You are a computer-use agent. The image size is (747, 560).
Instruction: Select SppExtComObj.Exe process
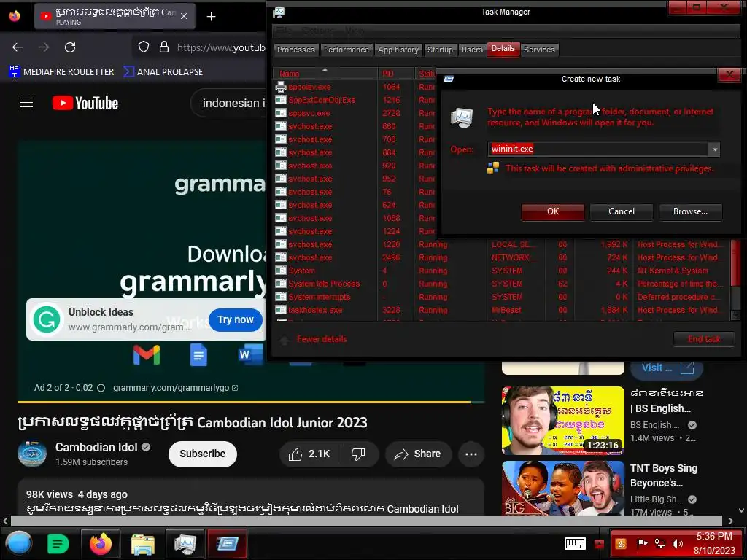click(355, 100)
